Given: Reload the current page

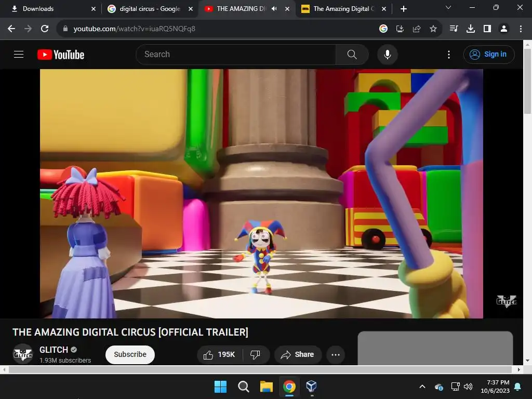Looking at the screenshot, I should [45, 29].
